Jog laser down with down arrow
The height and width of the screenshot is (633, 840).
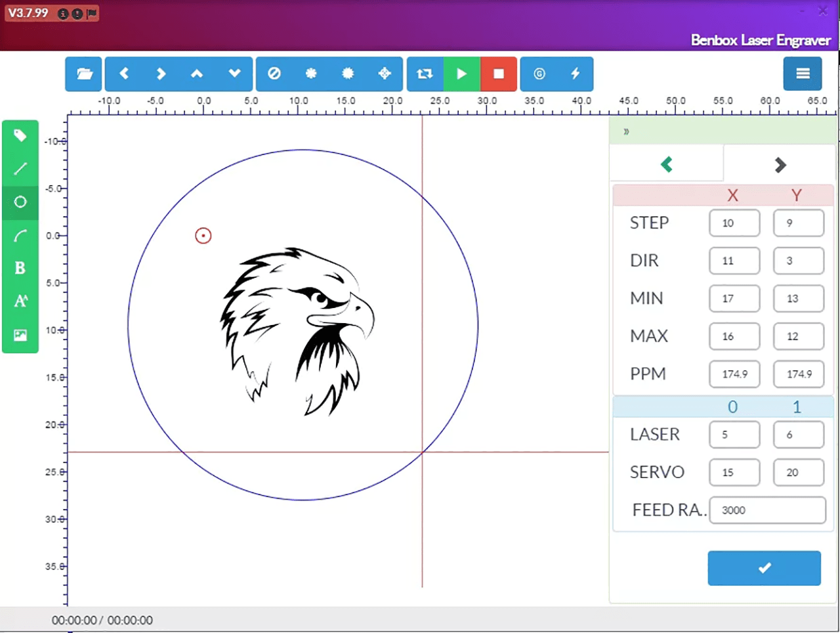click(x=234, y=74)
